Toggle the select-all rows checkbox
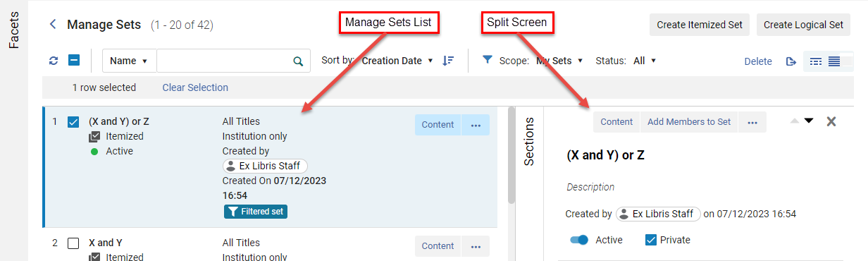Viewport: 868px width, 261px height. (x=74, y=61)
